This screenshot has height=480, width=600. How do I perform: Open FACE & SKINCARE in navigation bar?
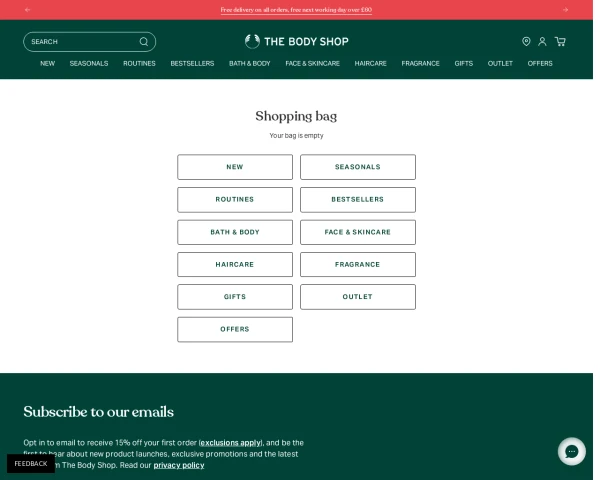tap(312, 64)
